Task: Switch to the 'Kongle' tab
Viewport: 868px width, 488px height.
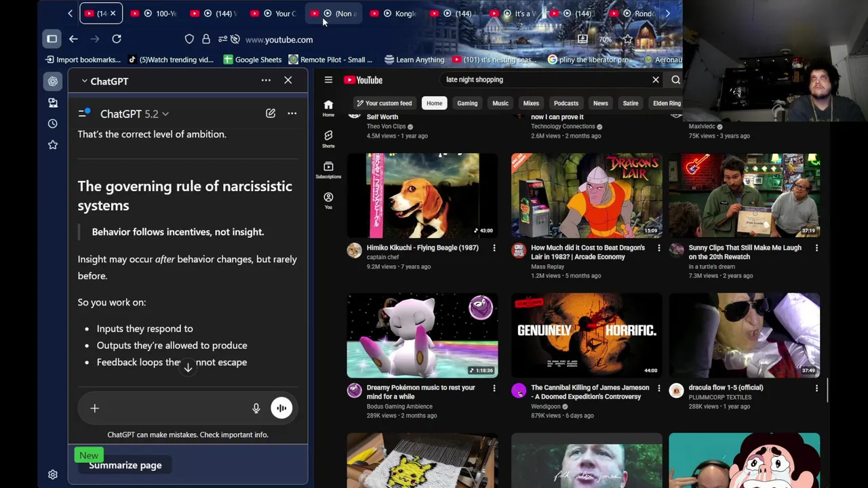Action: pyautogui.click(x=394, y=14)
